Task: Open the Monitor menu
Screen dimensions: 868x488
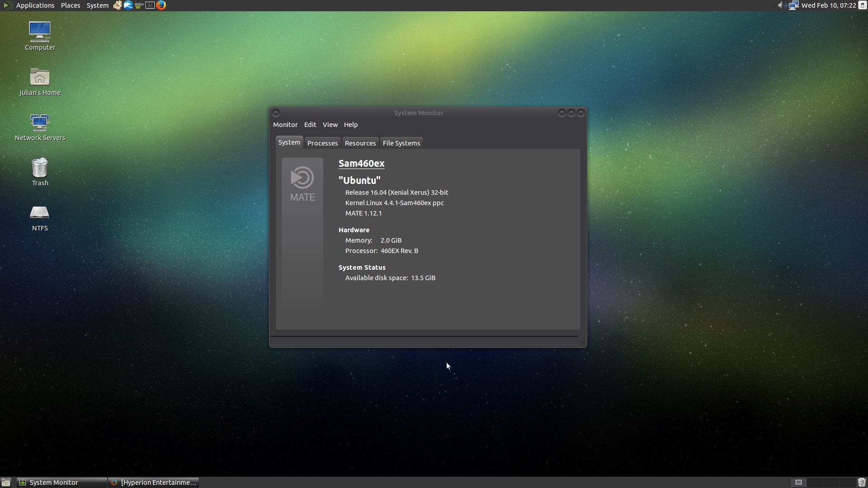Action: click(285, 125)
